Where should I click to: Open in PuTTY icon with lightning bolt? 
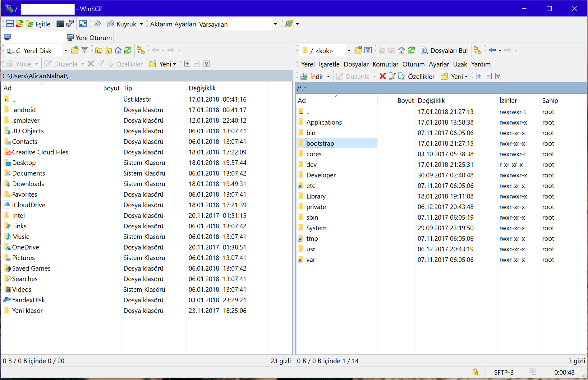[70, 24]
